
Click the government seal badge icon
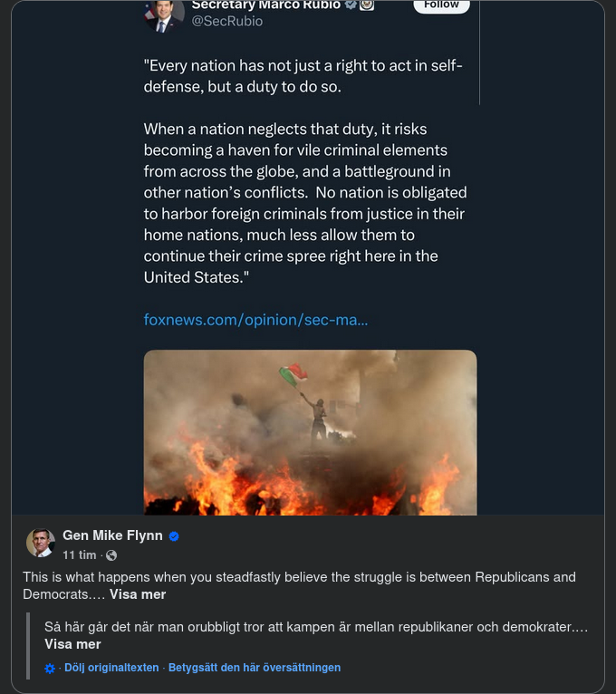point(367,5)
